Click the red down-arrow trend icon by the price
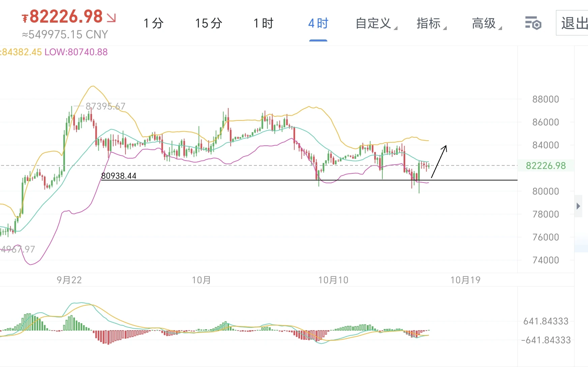This screenshot has height=367, width=588. pyautogui.click(x=112, y=18)
